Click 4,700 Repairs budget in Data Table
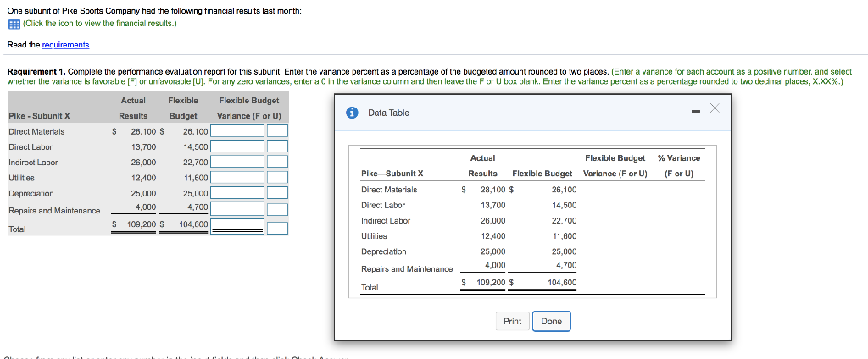 (x=566, y=265)
